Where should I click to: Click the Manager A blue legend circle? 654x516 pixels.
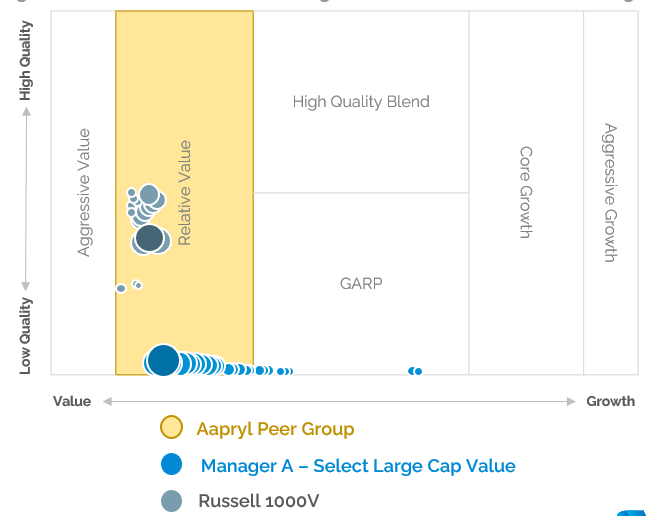coord(171,464)
